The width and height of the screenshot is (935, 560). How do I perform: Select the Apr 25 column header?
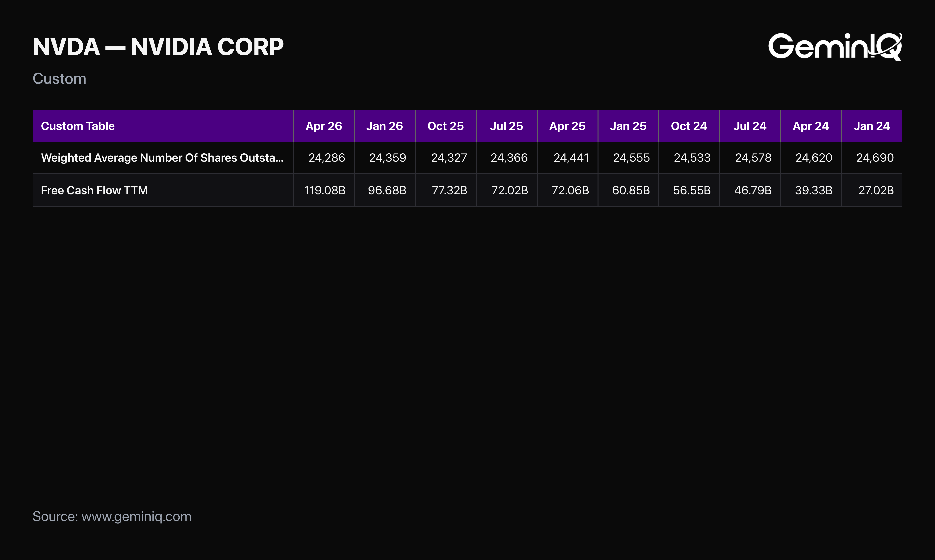point(567,126)
